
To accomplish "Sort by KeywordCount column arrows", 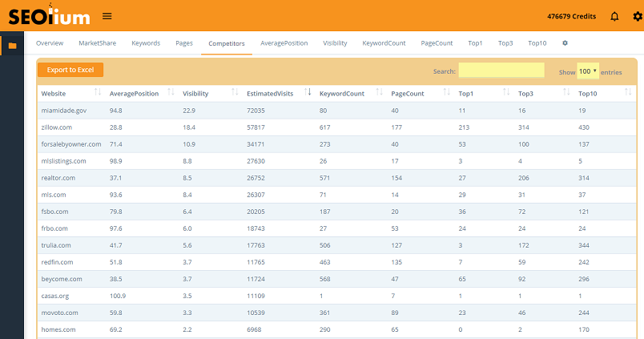I will pos(379,92).
